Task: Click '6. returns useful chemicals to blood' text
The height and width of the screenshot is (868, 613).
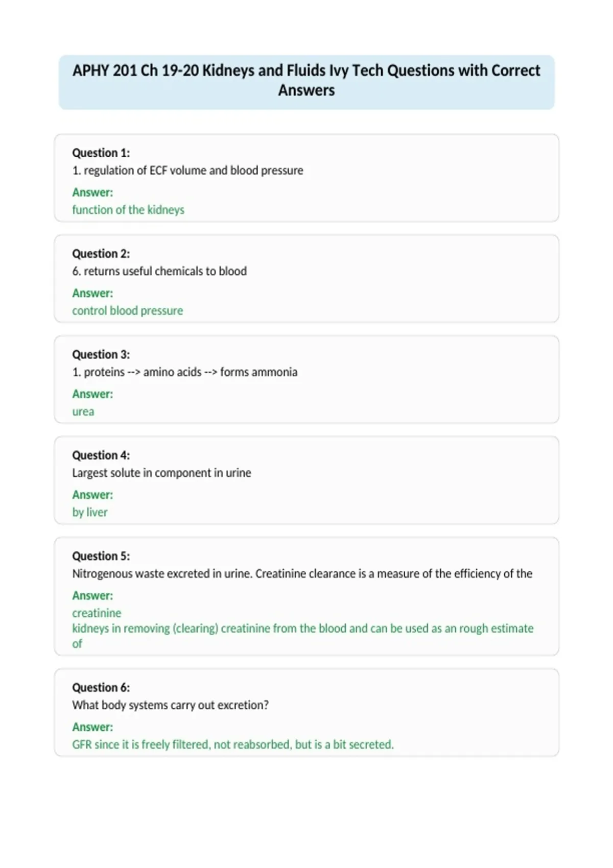Action: pos(159,271)
